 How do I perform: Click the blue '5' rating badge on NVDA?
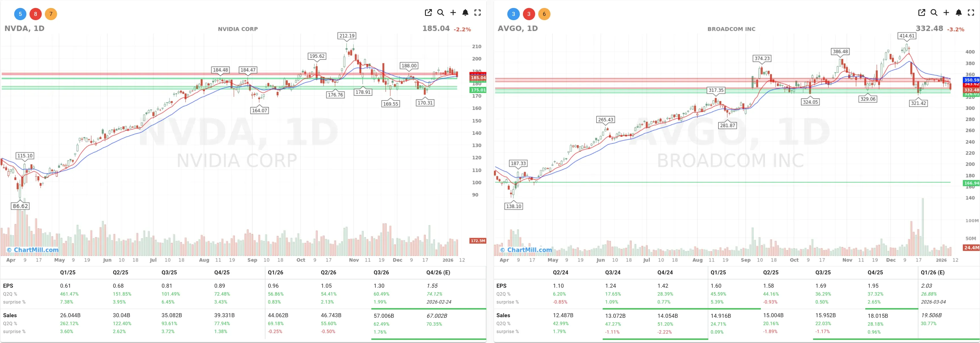20,14
